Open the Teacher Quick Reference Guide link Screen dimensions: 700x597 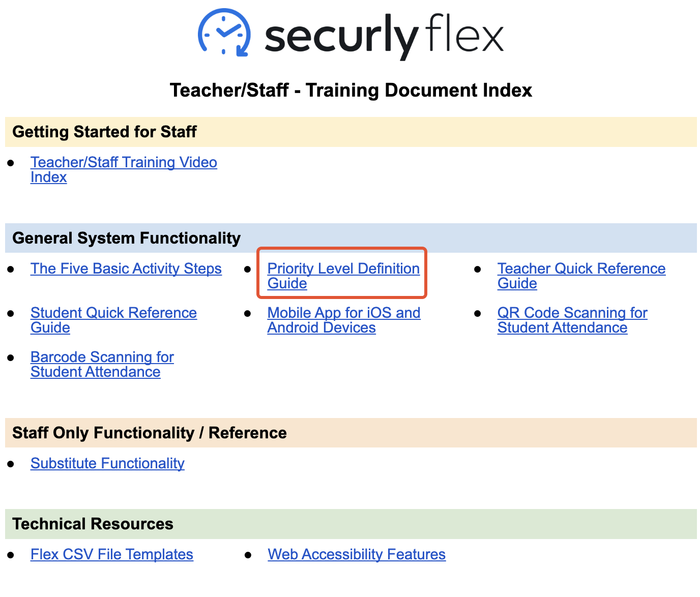581,276
